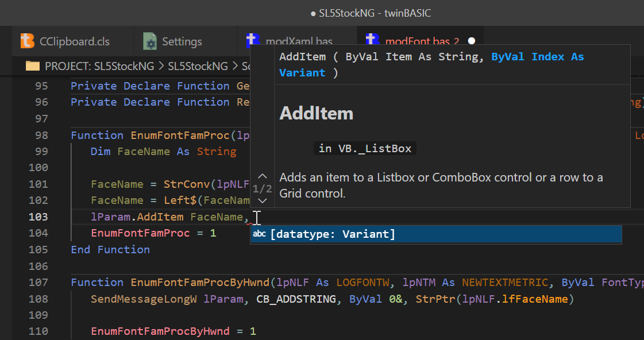Click the unsaved-changes dot on modFont.bas 2
644x340 pixels.
471,41
